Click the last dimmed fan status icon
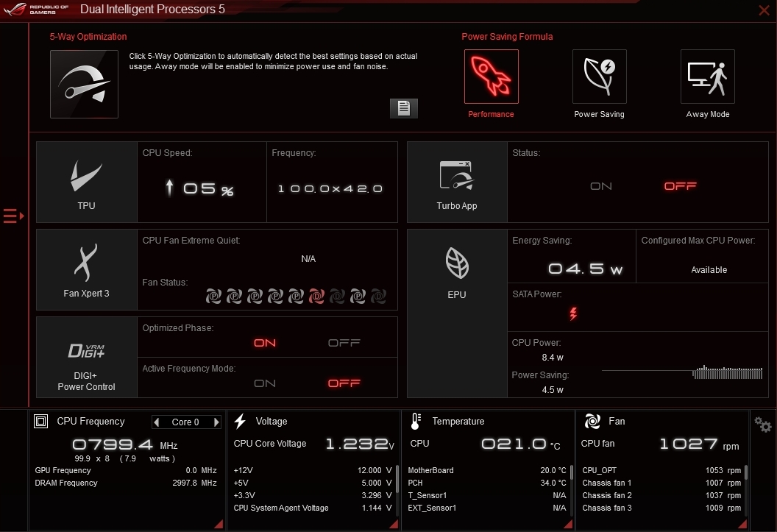Viewport: 777px width, 532px height. click(379, 297)
